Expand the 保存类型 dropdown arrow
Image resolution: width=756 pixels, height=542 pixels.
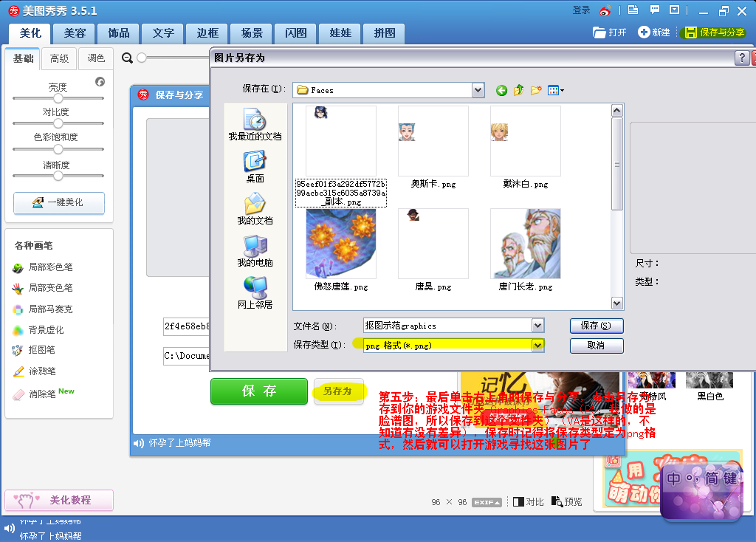tap(538, 345)
